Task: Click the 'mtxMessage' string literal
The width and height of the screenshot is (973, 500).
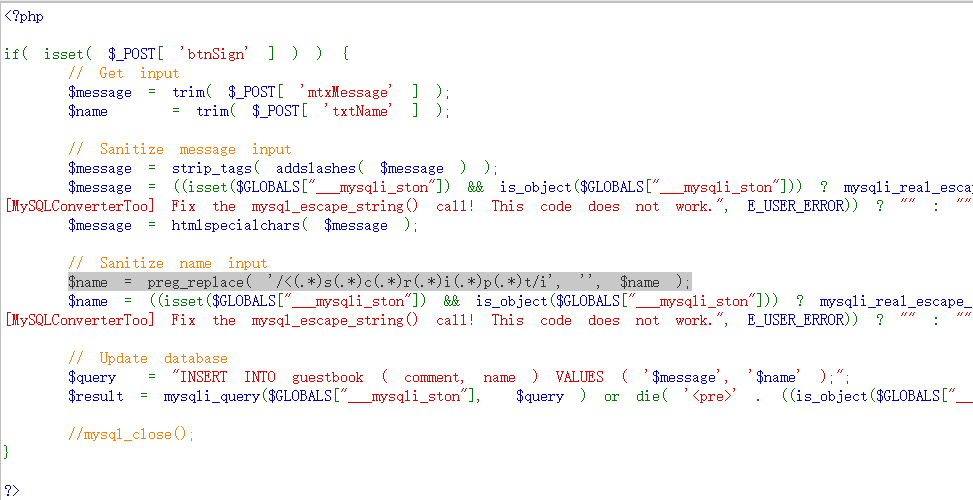Action: click(346, 92)
